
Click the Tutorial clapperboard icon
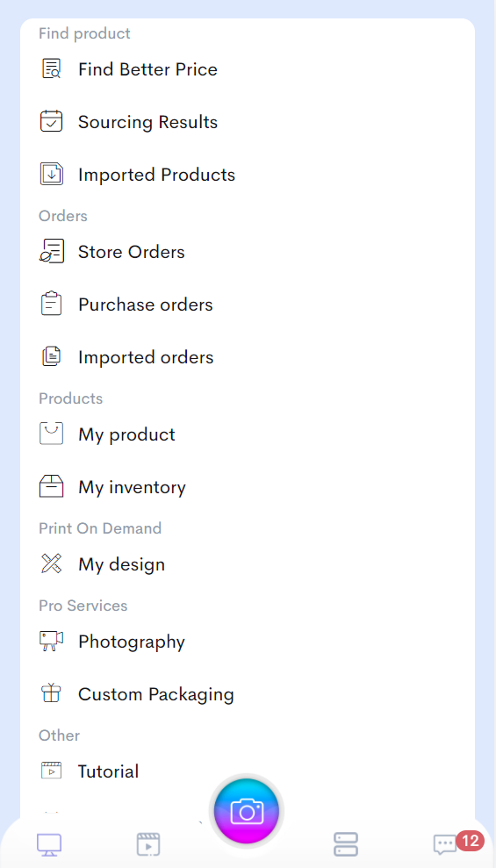[52, 770]
